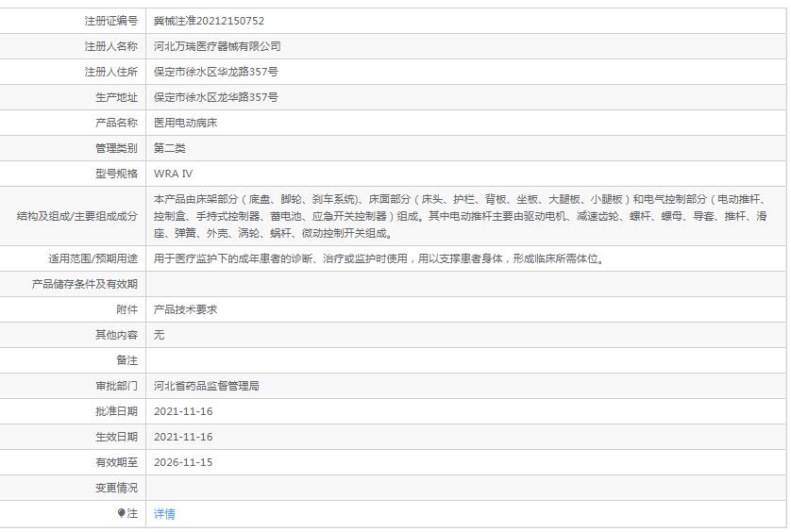Click the 管理类别 label
The image size is (791, 532).
point(116,148)
